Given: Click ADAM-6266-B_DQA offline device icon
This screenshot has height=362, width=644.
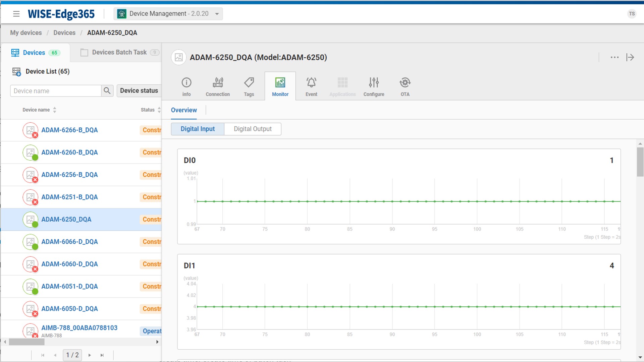Looking at the screenshot, I should 30,130.
